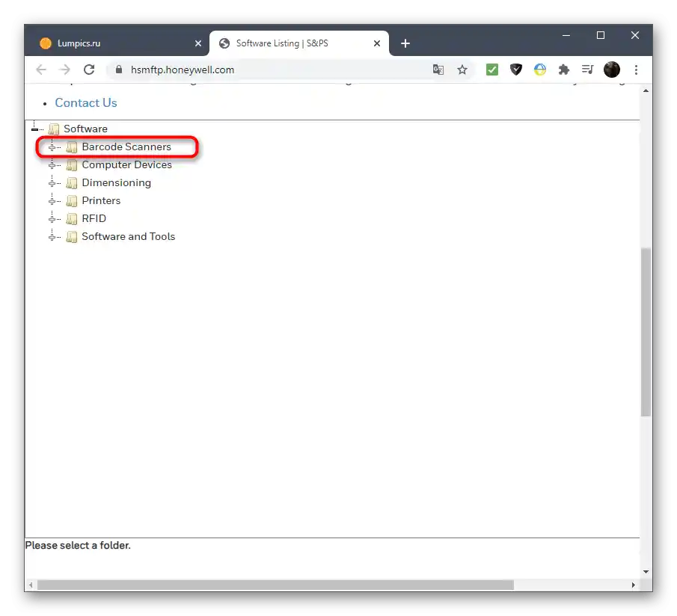Open the Extensions puzzle piece menu
Image resolution: width=677 pixels, height=616 pixels.
click(x=563, y=70)
